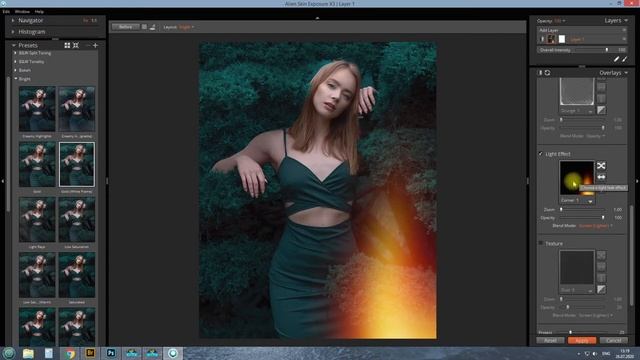Click the split view icon next to Before

pyautogui.click(x=144, y=27)
